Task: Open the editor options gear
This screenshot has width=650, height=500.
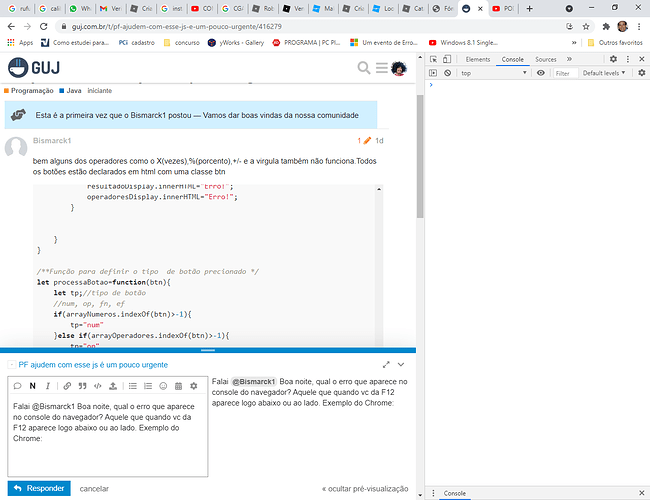Action: click(194, 386)
